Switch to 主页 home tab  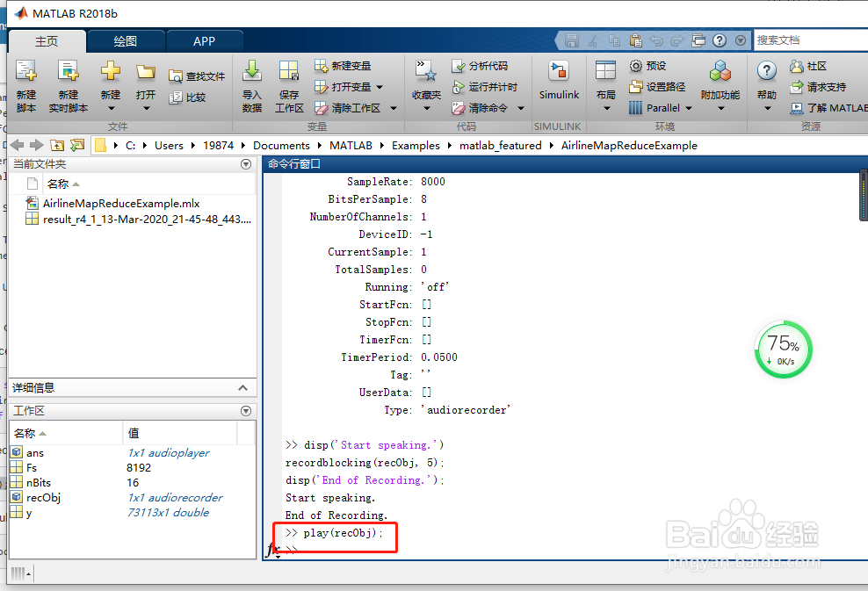pyautogui.click(x=47, y=41)
